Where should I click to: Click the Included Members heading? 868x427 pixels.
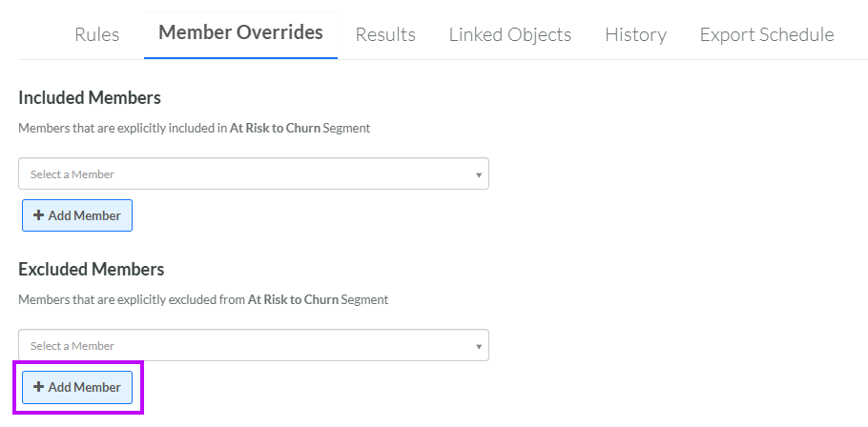click(90, 97)
